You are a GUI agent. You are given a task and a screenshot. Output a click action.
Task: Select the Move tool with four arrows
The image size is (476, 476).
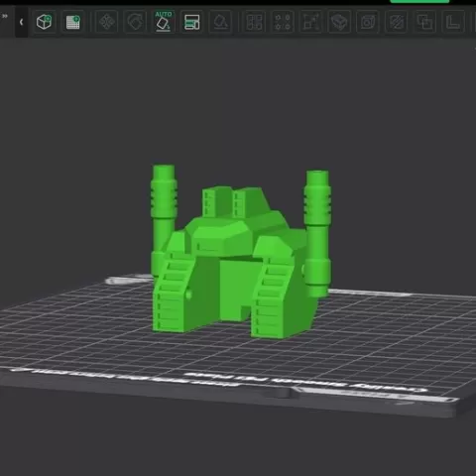tap(107, 22)
